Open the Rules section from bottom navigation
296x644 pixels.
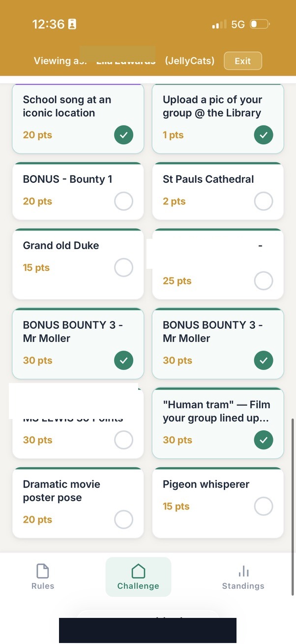point(42,576)
